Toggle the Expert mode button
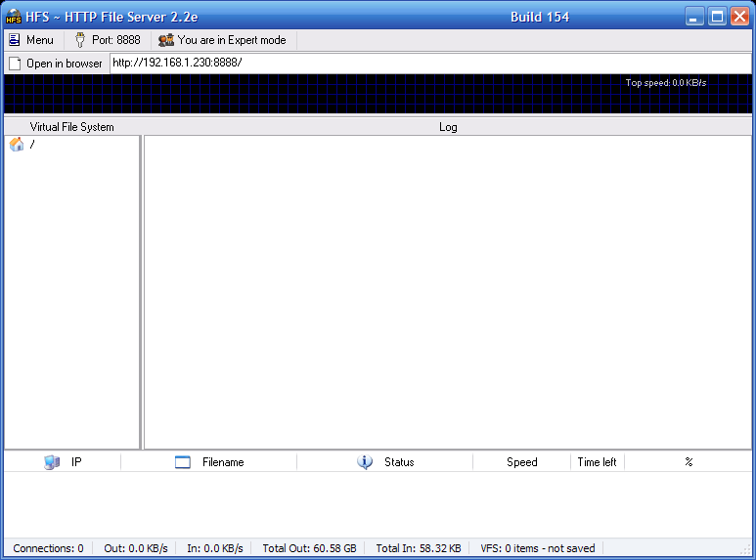756x560 pixels. pyautogui.click(x=223, y=40)
